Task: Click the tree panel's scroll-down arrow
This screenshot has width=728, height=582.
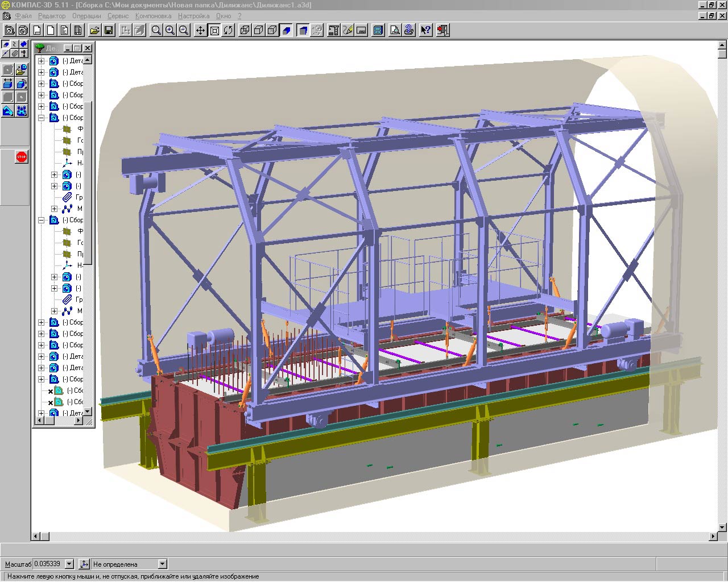Action: pyautogui.click(x=88, y=411)
